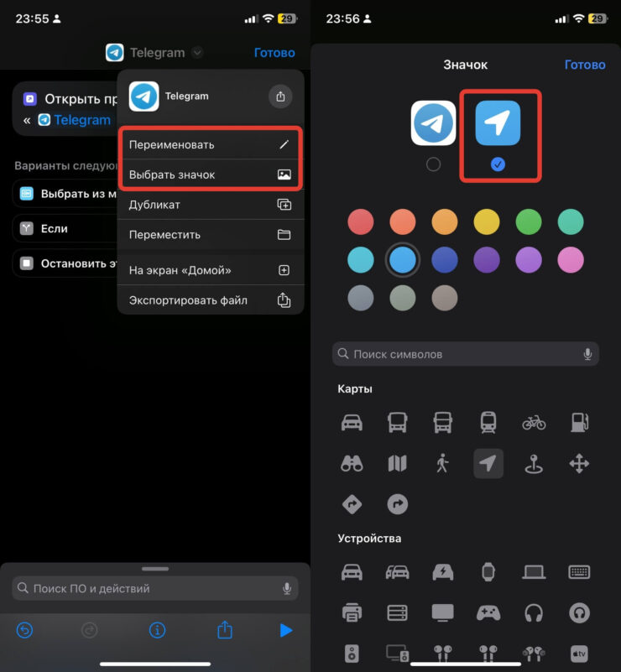Tap Готово on the Значок screen
This screenshot has width=621, height=672.
tap(584, 65)
